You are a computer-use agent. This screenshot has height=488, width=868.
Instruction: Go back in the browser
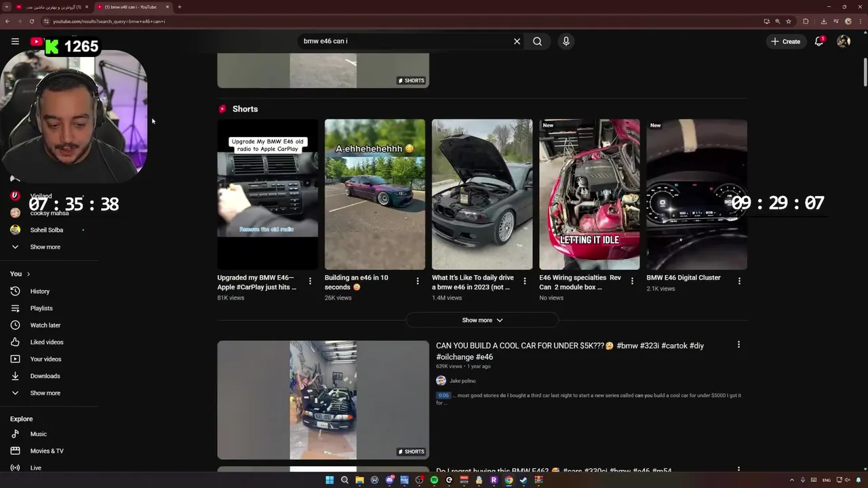tap(7, 21)
